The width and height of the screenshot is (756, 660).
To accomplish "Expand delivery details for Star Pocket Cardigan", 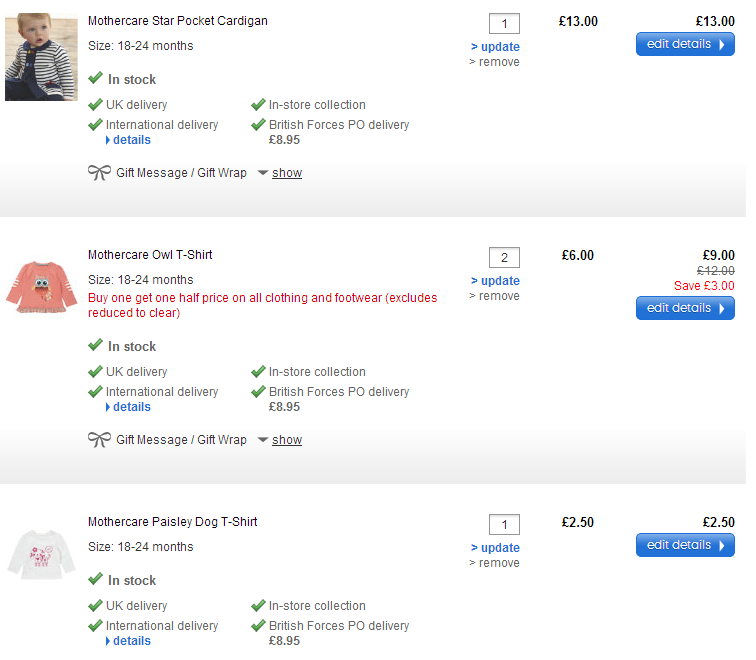I will click(131, 140).
